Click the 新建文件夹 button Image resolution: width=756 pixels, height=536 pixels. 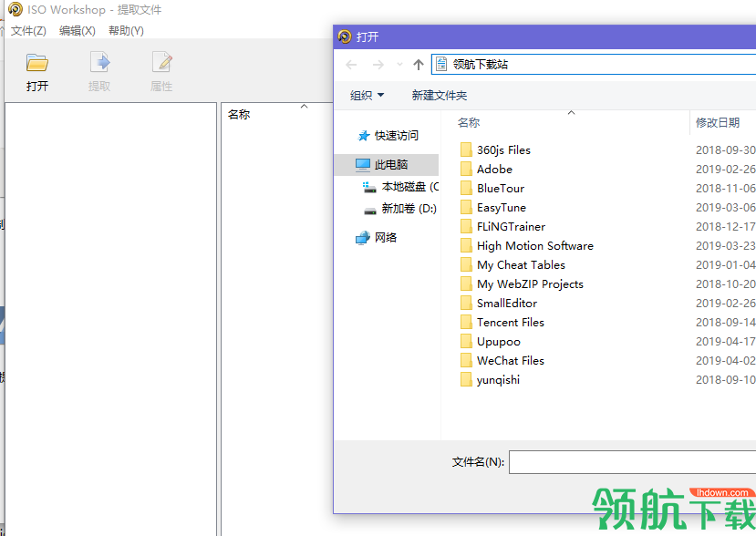click(440, 96)
